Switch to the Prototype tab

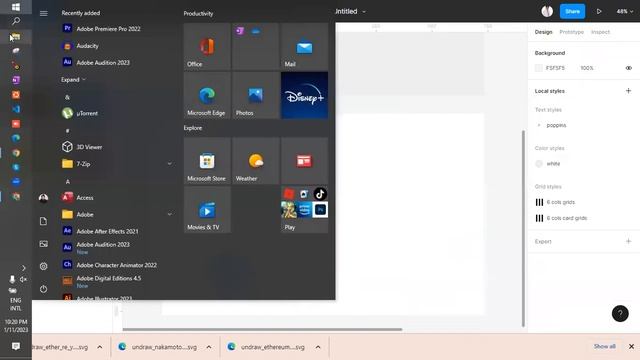pos(571,32)
